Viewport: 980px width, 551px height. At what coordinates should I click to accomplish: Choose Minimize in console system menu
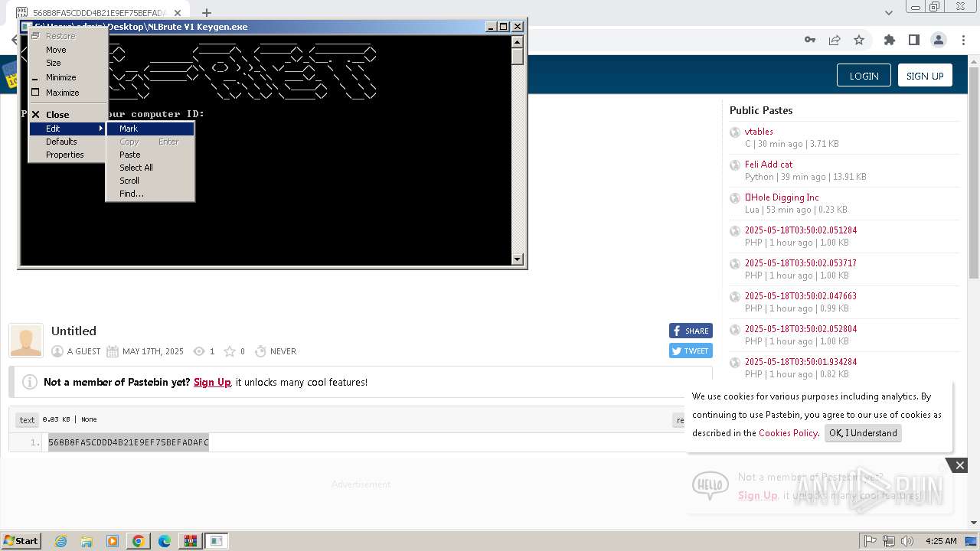tap(67, 77)
